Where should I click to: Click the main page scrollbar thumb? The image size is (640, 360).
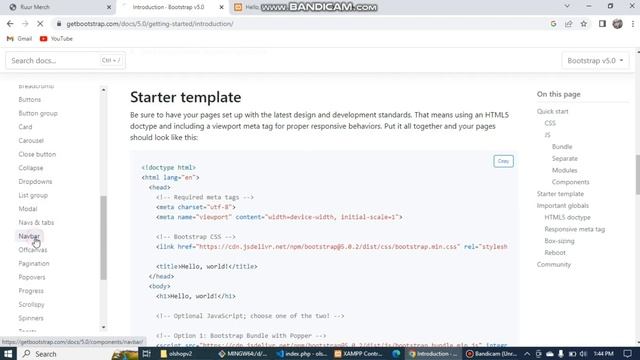[638, 175]
